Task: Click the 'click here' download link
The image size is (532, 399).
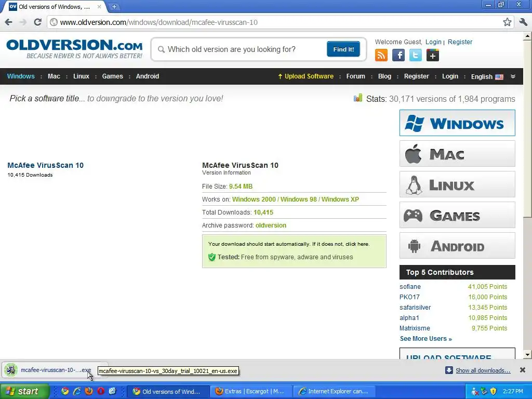Action: pyautogui.click(x=357, y=244)
